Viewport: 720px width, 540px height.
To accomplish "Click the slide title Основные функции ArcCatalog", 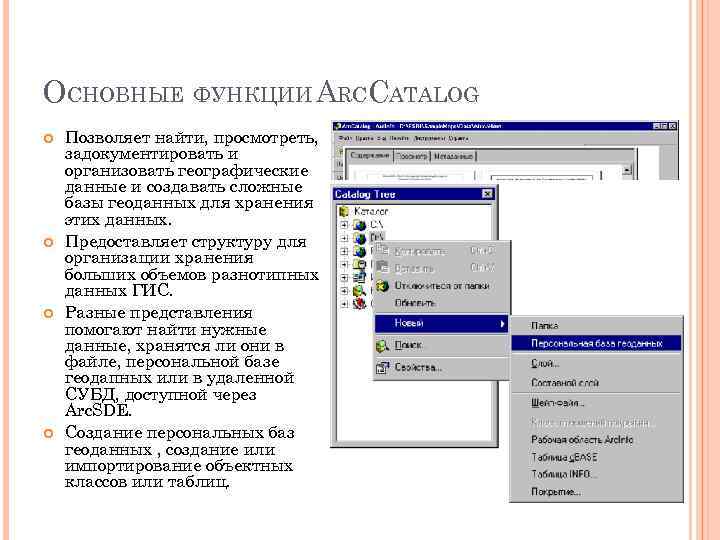I will coord(261,92).
